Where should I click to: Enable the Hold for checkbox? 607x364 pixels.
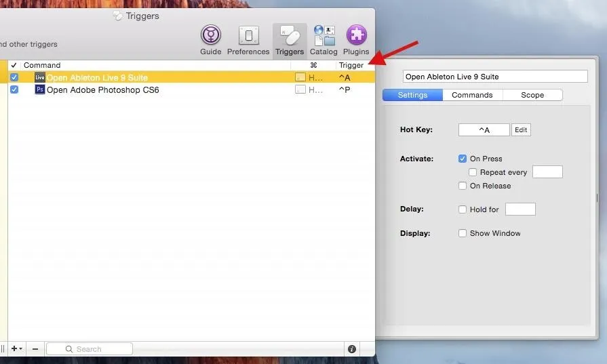463,209
